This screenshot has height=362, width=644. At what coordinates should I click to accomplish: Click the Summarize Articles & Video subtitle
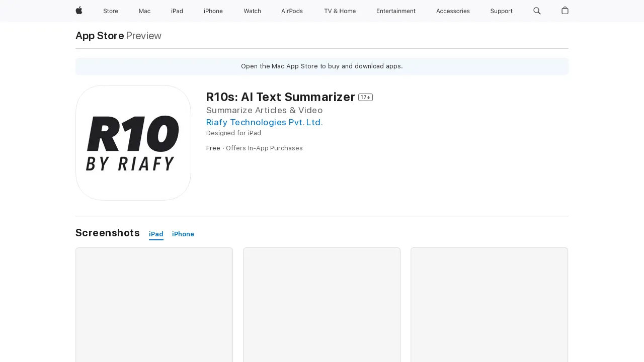coord(265,110)
